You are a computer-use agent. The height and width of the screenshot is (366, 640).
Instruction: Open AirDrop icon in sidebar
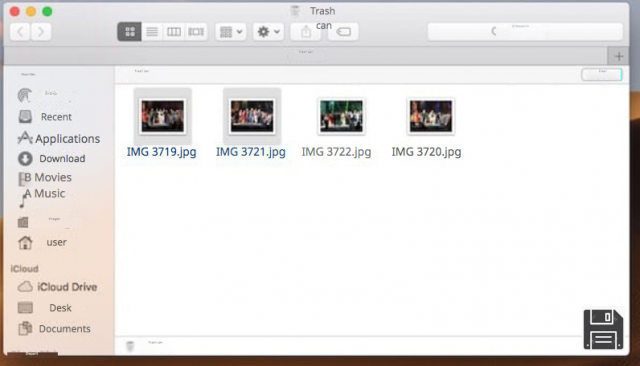click(x=25, y=95)
